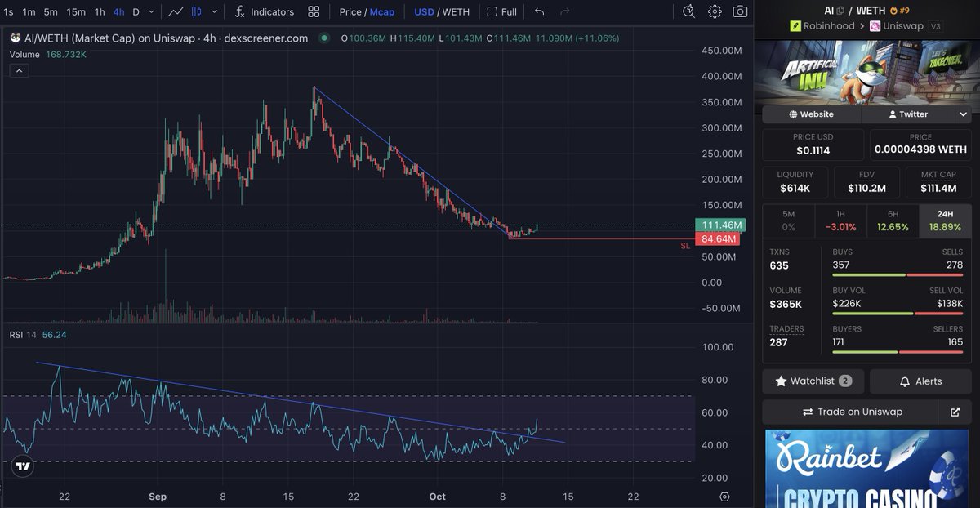Open the token Website link
This screenshot has height=508, width=980.
(x=811, y=114)
